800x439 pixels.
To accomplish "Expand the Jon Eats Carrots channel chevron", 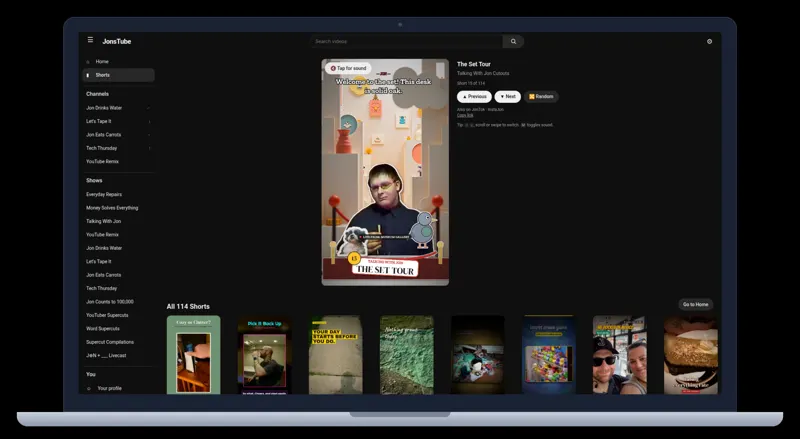I will tap(149, 135).
